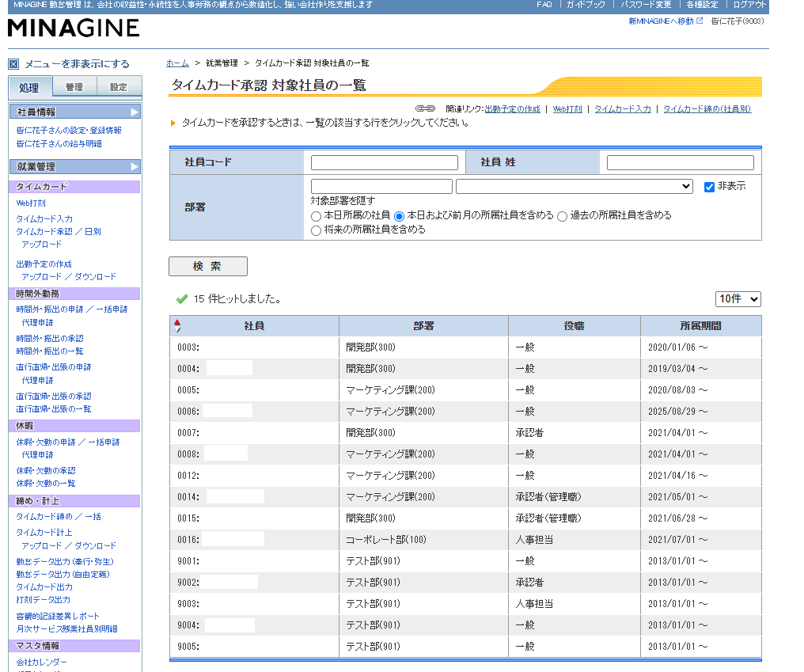
Task: Select 将来の所属社員を含める radio button
Action: click(x=317, y=230)
